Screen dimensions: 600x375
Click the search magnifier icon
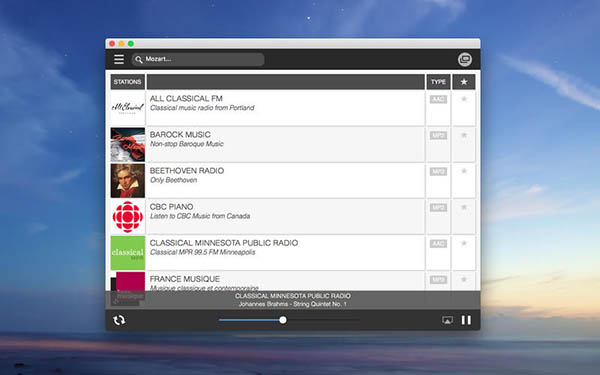coord(139,60)
